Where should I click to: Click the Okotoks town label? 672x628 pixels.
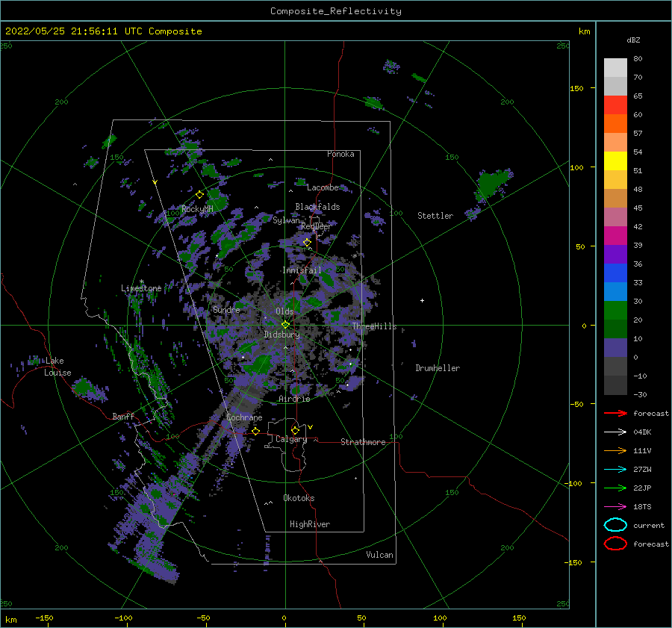299,498
